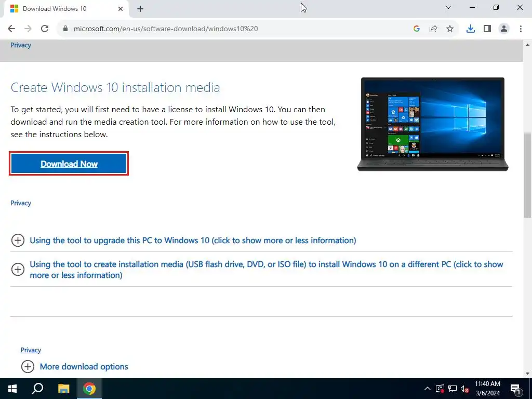
Task: Click the Chrome taskbar icon
Action: coord(89,389)
